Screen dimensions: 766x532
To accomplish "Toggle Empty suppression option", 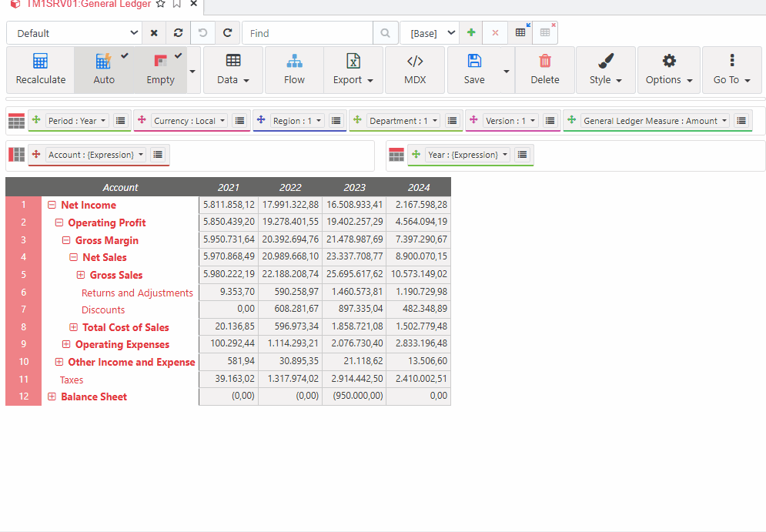I will tap(160, 69).
